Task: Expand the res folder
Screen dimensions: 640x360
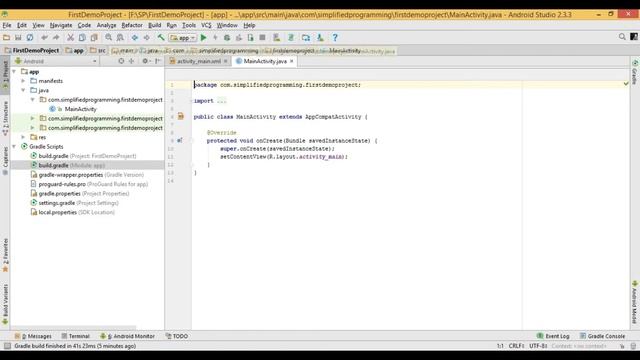Action: [x=24, y=137]
